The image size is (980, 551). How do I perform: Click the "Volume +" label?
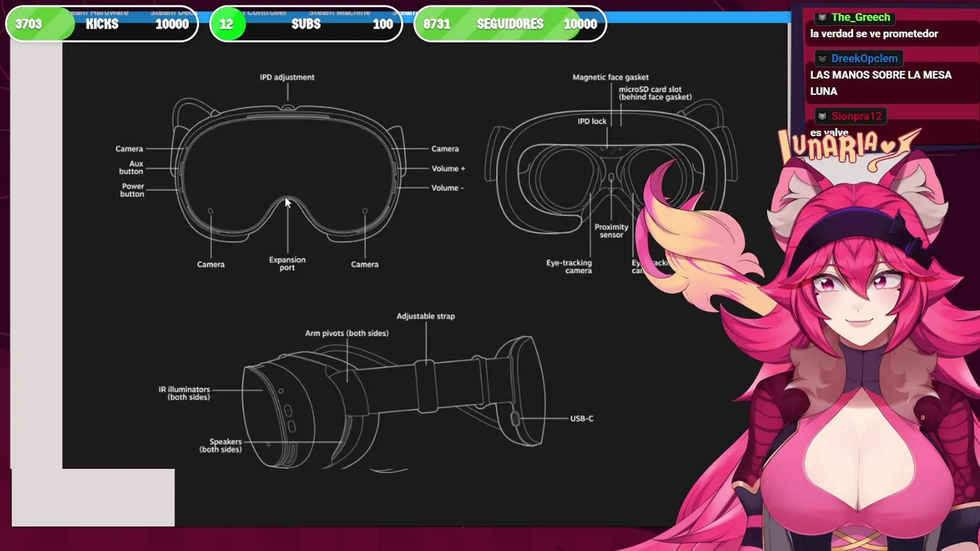pyautogui.click(x=448, y=168)
